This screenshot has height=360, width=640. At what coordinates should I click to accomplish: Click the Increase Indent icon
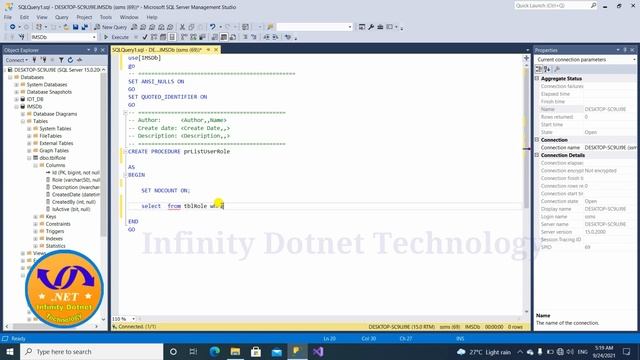[275, 37]
